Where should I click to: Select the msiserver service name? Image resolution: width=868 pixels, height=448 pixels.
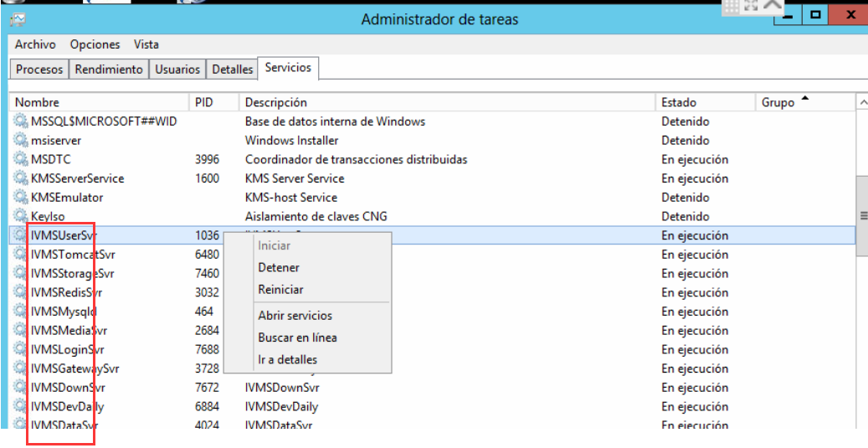56,140
